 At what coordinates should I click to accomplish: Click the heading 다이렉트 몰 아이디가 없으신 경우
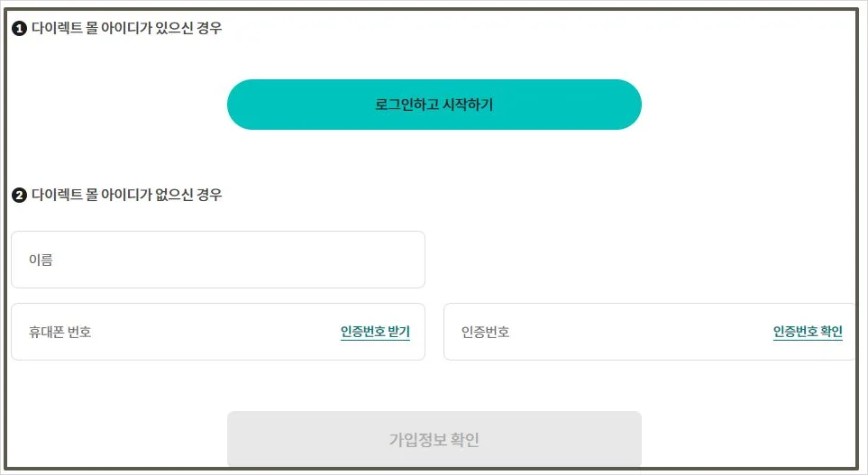pyautogui.click(x=126, y=196)
